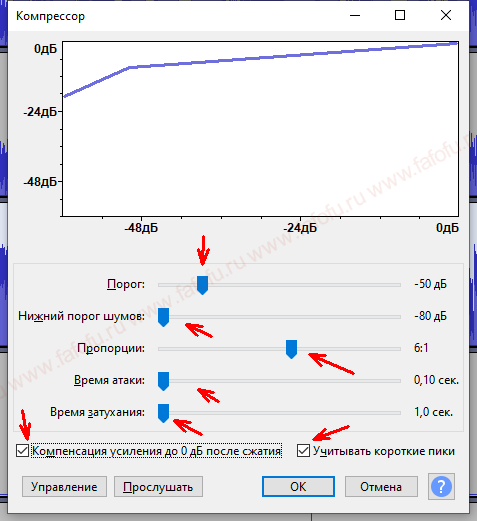This screenshot has width=477, height=521.
Task: Click the Нижний порог шумов slider handle
Action: [163, 317]
